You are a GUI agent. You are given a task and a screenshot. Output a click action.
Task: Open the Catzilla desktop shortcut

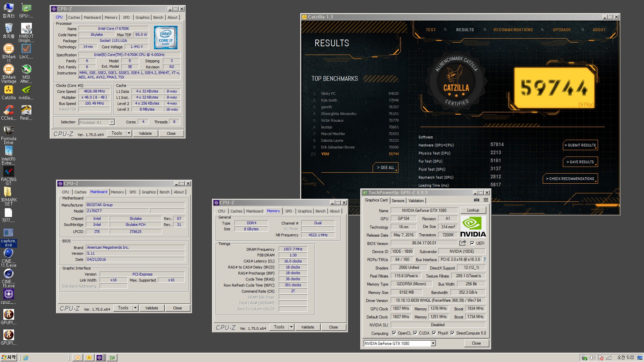9,93
